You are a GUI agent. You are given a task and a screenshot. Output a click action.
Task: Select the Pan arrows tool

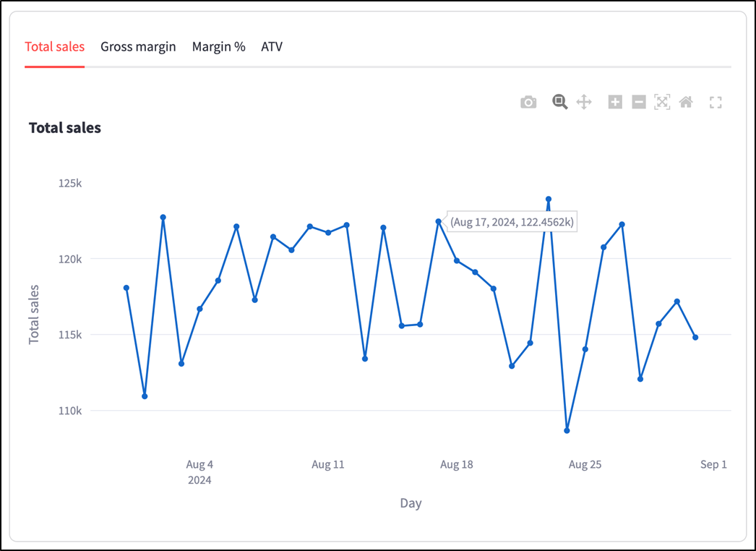(x=584, y=102)
